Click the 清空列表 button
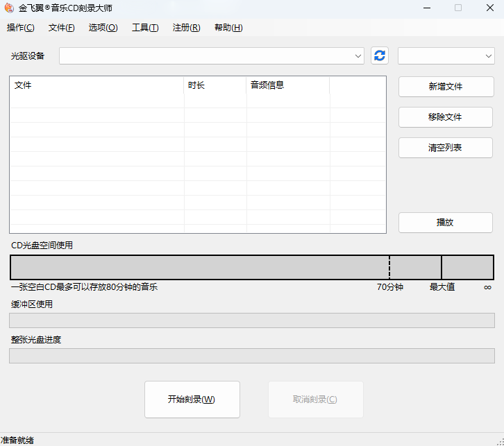504x446 pixels. coord(445,148)
